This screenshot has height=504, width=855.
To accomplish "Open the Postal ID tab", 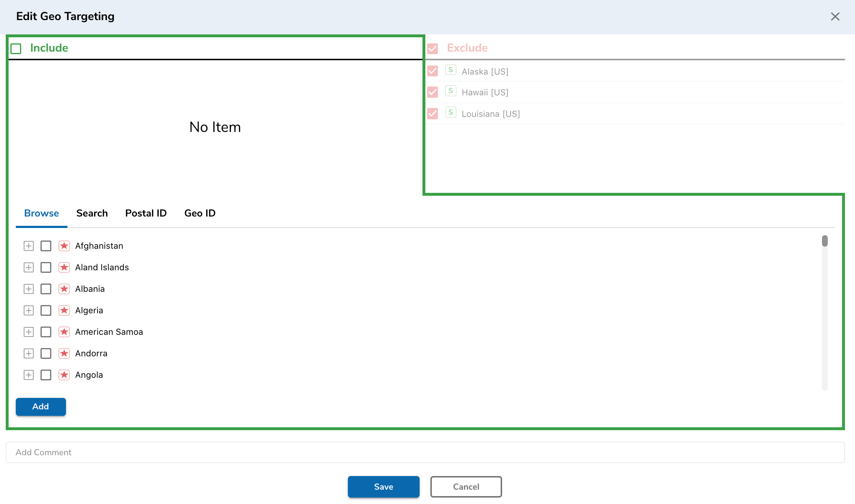I will point(146,213).
